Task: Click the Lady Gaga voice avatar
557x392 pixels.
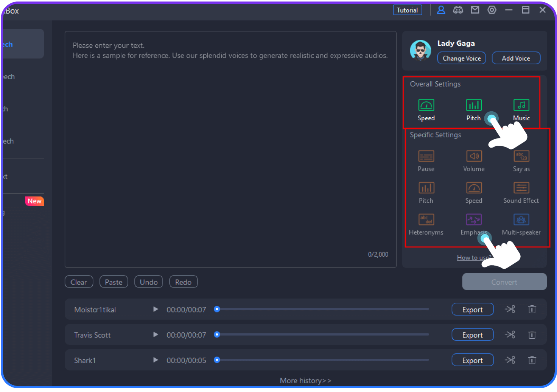Action: (420, 50)
